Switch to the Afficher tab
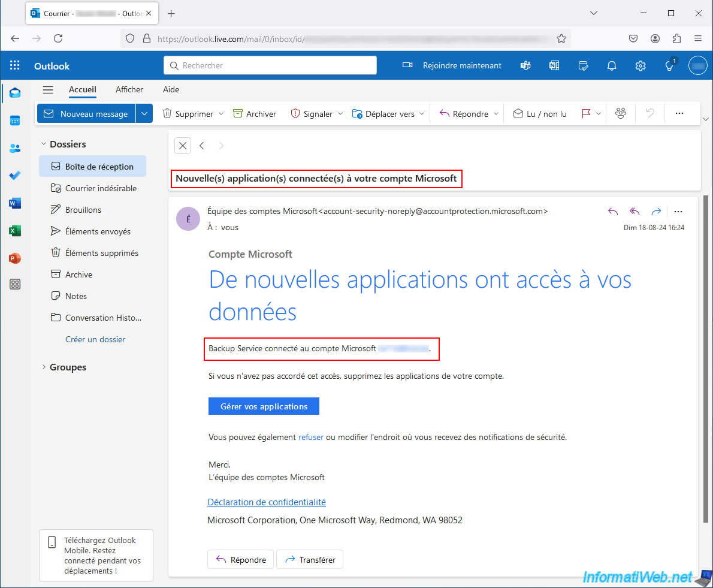The width and height of the screenshot is (713, 588). (x=129, y=89)
